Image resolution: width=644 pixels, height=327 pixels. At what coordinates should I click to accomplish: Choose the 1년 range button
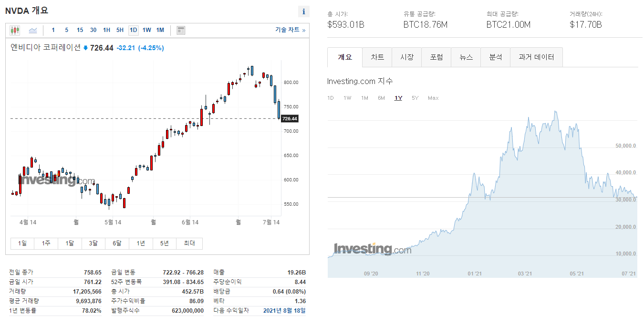coord(141,243)
